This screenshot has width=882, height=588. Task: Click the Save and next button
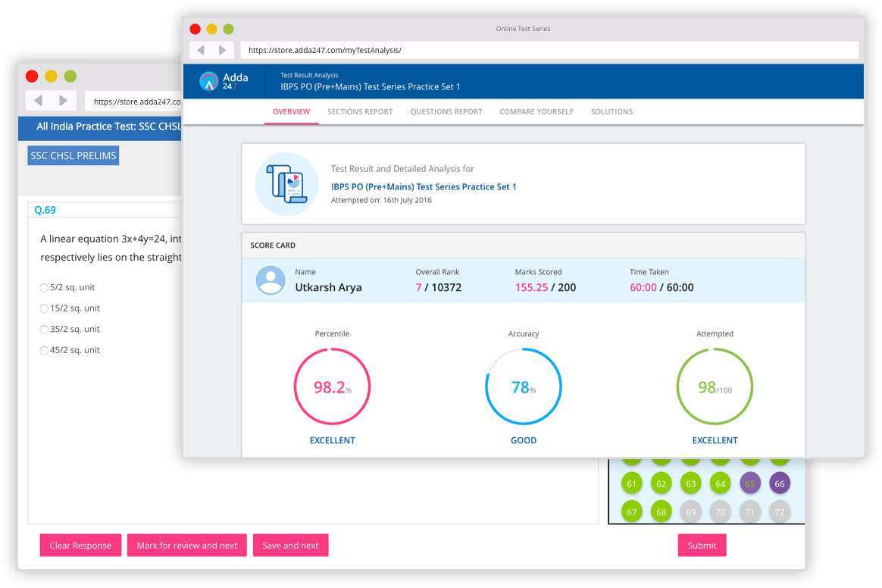pos(290,546)
